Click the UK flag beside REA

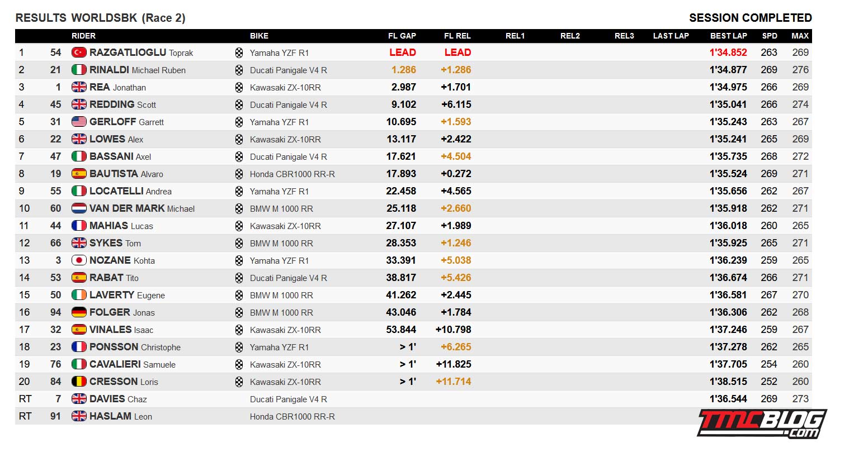pyautogui.click(x=79, y=87)
